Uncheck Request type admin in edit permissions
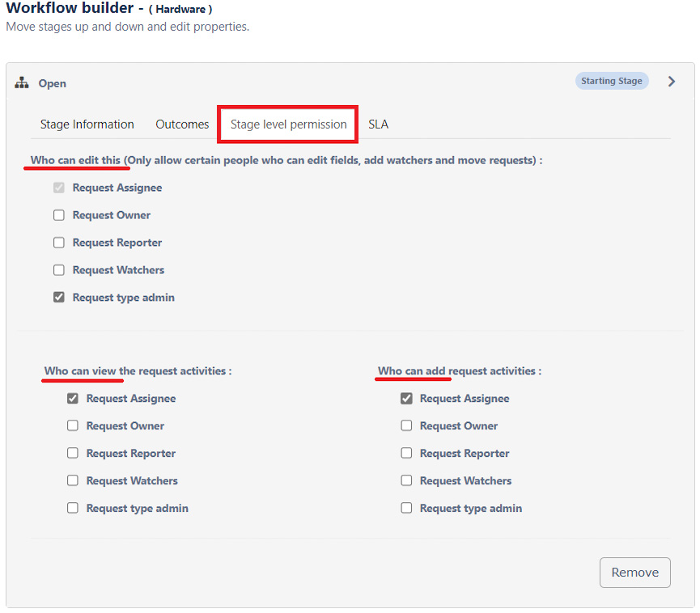This screenshot has height=613, width=700. coord(59,297)
